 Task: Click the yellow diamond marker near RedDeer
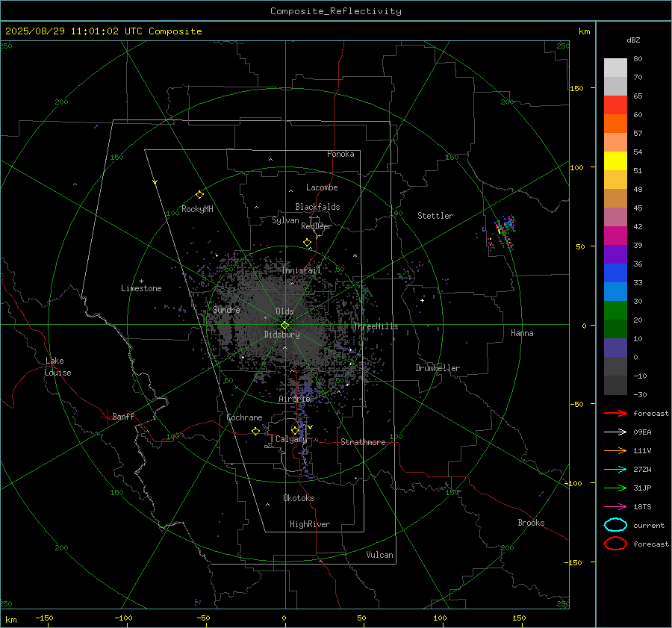click(307, 243)
